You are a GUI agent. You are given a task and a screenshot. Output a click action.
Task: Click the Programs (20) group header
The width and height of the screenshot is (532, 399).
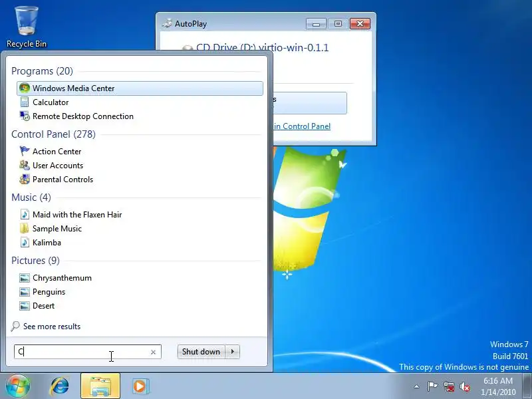[42, 71]
